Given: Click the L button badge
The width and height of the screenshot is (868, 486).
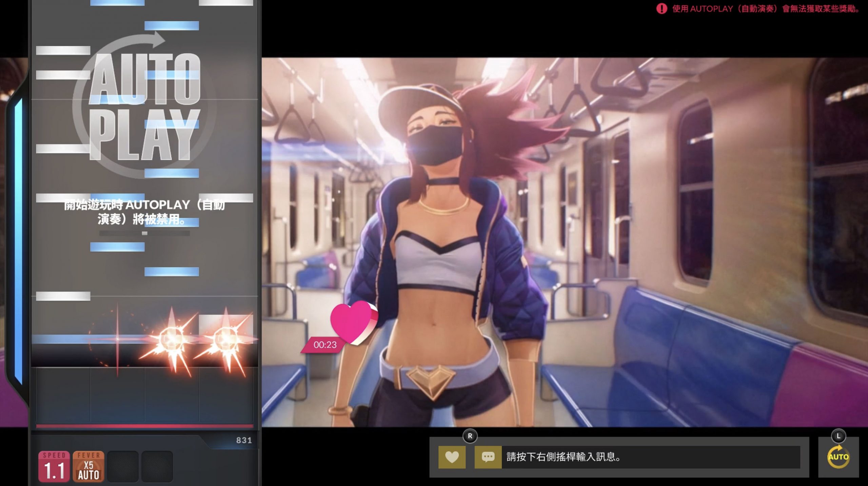Looking at the screenshot, I should (839, 436).
